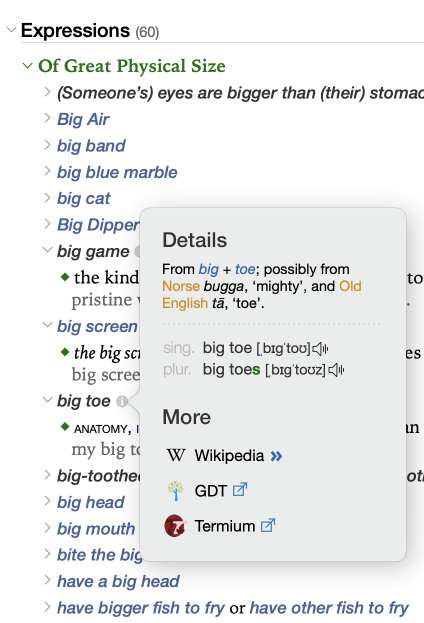
Task: Open the have a big head expression
Action: pos(118,581)
